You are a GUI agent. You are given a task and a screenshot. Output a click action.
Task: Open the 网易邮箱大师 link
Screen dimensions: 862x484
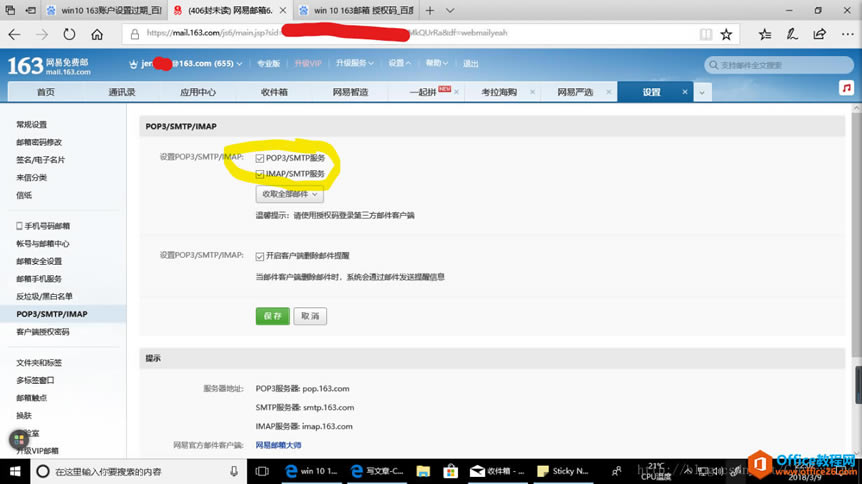click(278, 445)
